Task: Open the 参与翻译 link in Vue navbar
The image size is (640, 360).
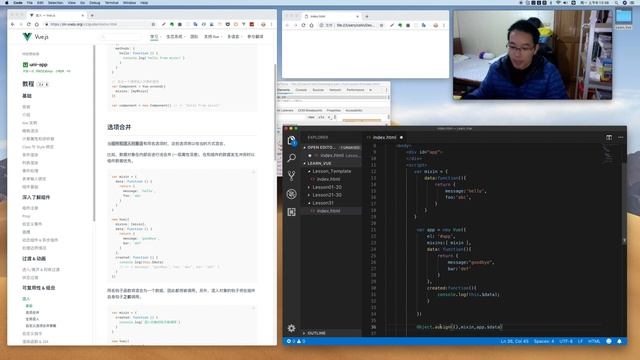Action: 255,37
